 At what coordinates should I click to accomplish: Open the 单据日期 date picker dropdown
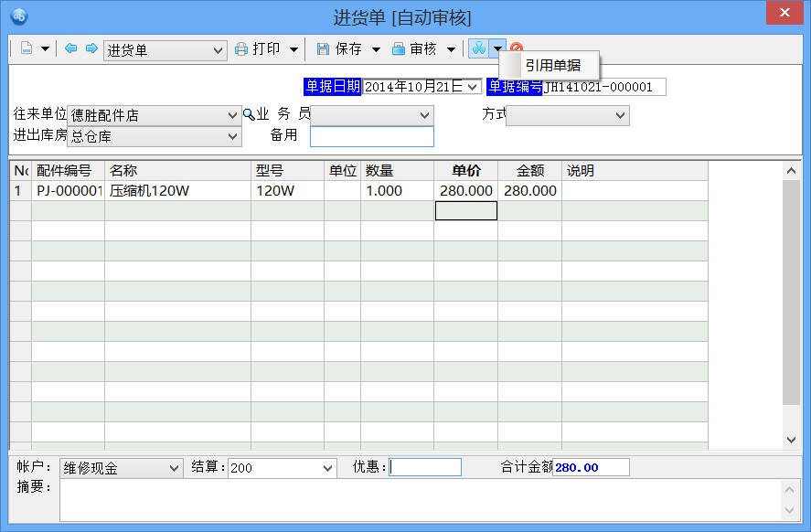[x=473, y=87]
